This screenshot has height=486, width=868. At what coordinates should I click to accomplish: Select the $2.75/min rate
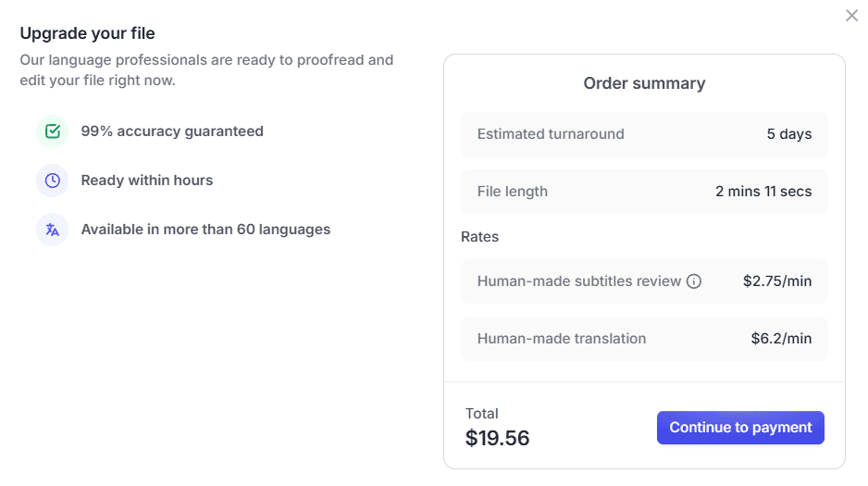[x=777, y=281]
